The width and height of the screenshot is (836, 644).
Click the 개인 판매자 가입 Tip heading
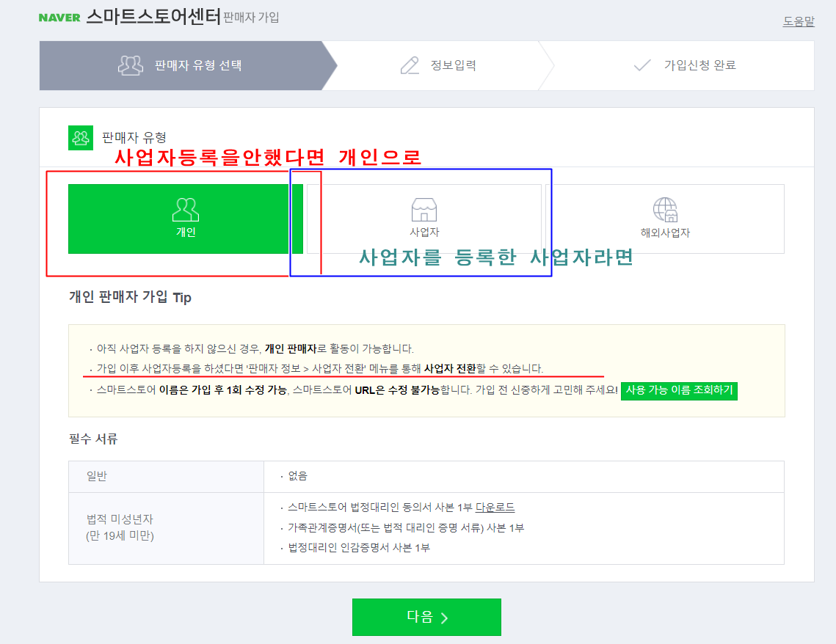(x=130, y=297)
